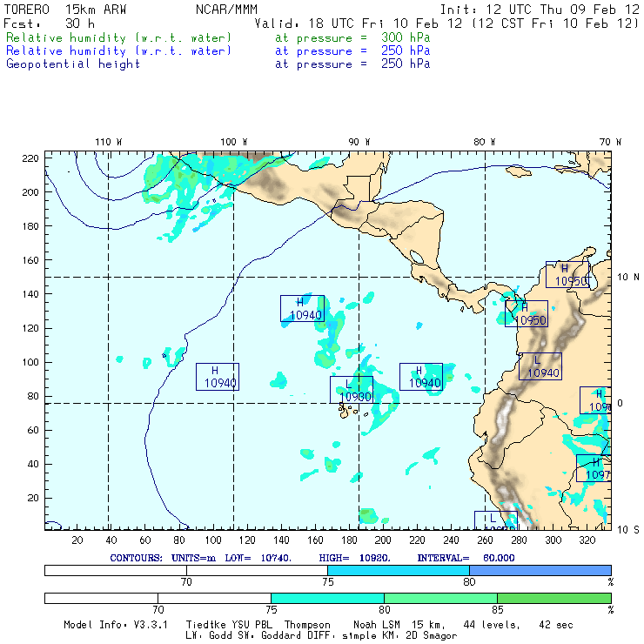Click the "Noah LSM" text
This screenshot has height=644, width=644.
tap(377, 625)
